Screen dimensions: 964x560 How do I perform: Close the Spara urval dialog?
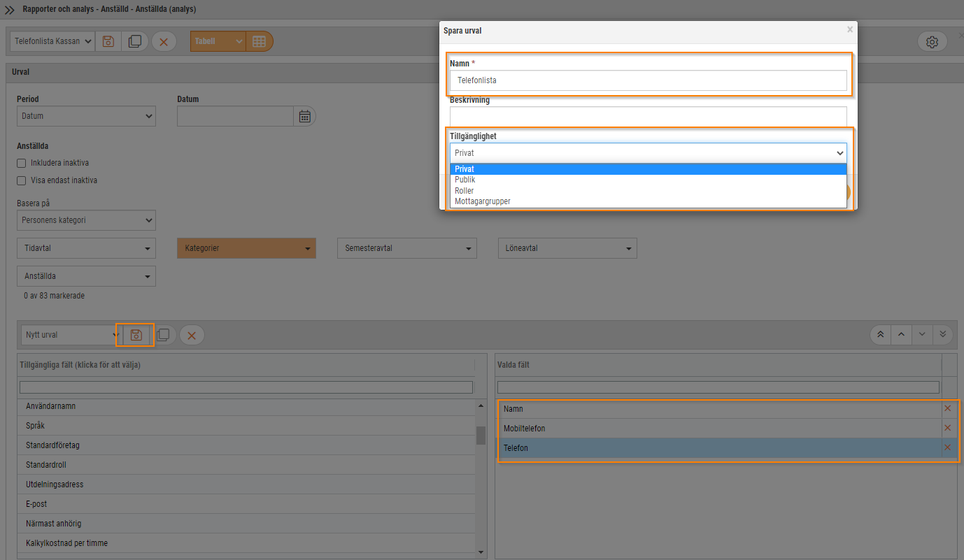(x=850, y=29)
